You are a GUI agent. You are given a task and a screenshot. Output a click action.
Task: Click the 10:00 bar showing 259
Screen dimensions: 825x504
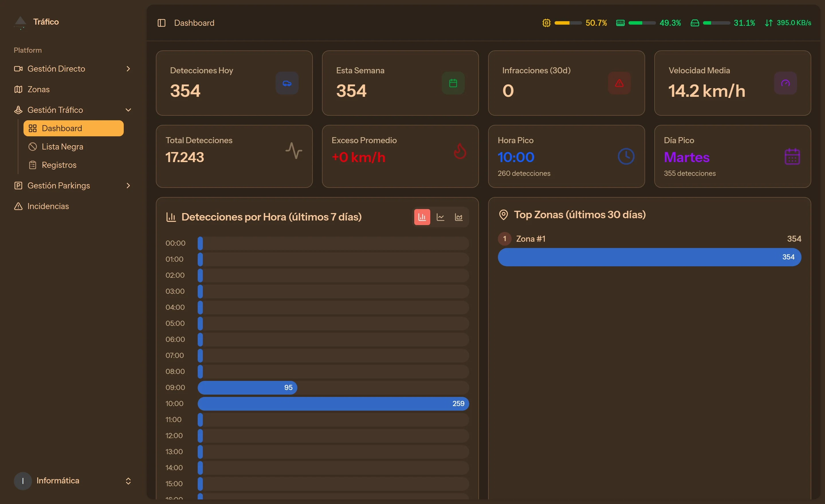click(333, 403)
